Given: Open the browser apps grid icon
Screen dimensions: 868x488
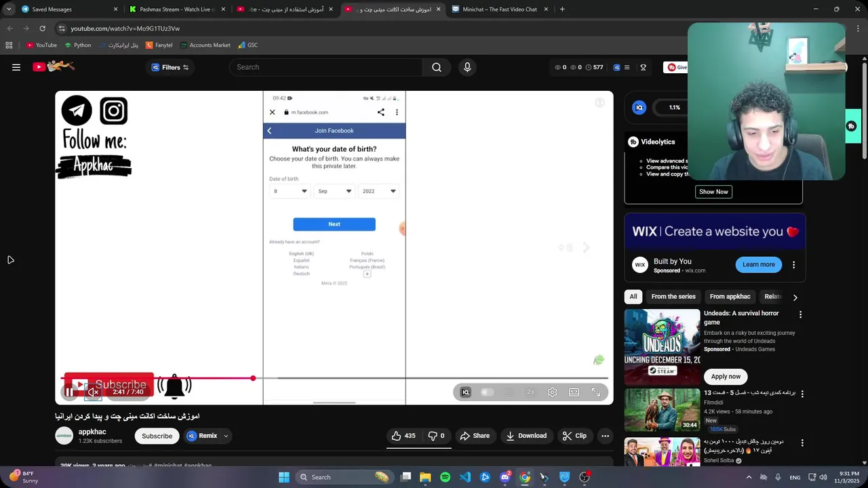Looking at the screenshot, I should pyautogui.click(x=9, y=45).
